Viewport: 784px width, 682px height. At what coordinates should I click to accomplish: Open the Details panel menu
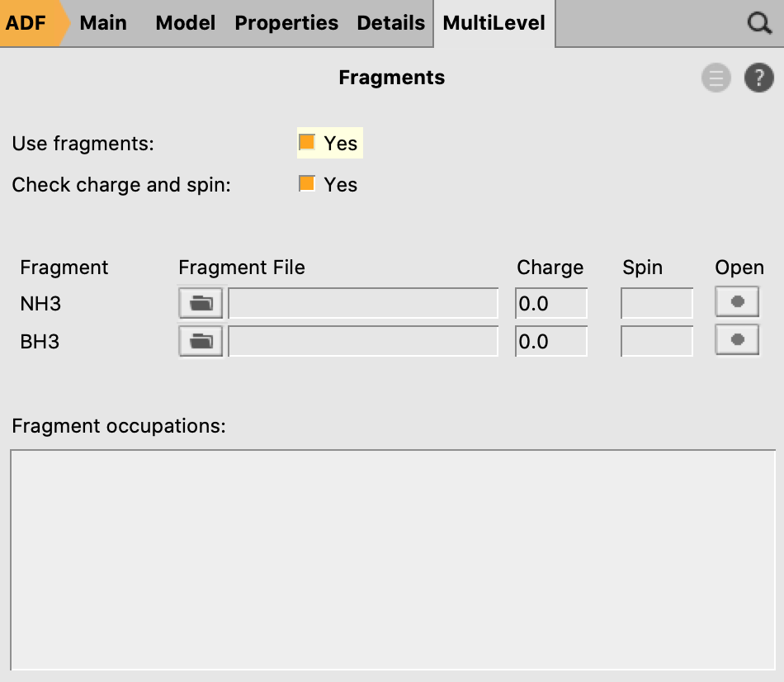390,23
